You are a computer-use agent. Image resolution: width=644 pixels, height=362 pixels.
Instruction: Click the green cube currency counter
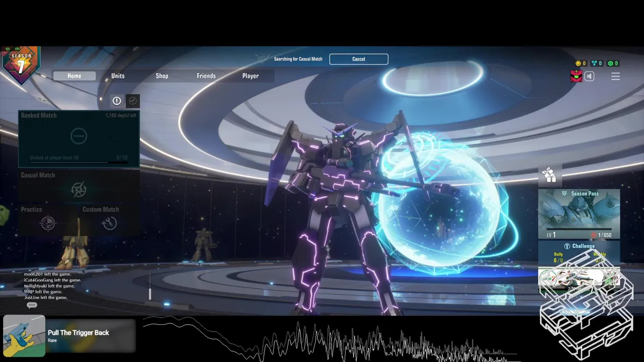coord(613,63)
